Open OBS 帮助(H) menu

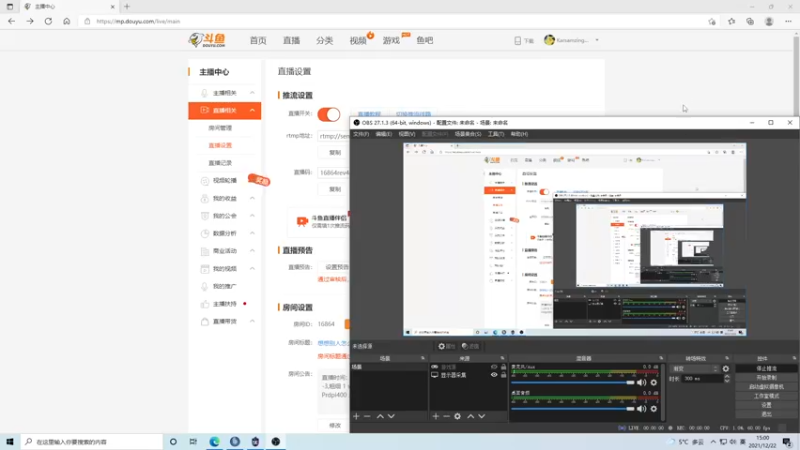519,134
